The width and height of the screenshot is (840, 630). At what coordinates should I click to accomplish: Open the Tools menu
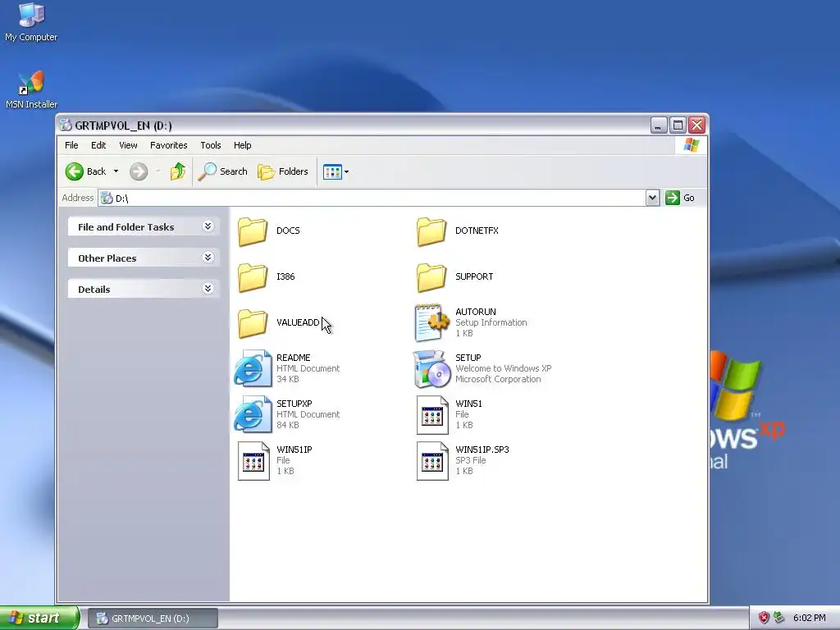(x=211, y=145)
